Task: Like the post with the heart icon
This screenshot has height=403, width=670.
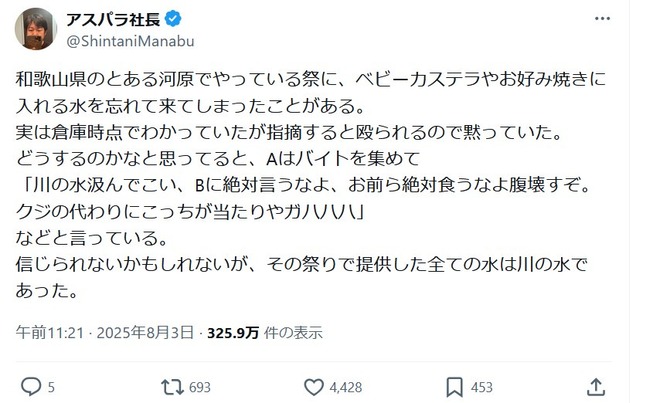Action: pyautogui.click(x=314, y=387)
